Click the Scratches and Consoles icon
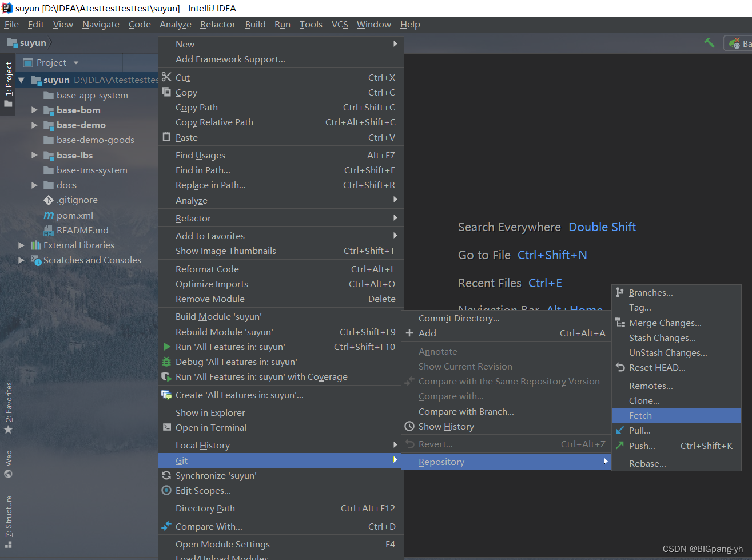752x560 pixels. pos(35,260)
